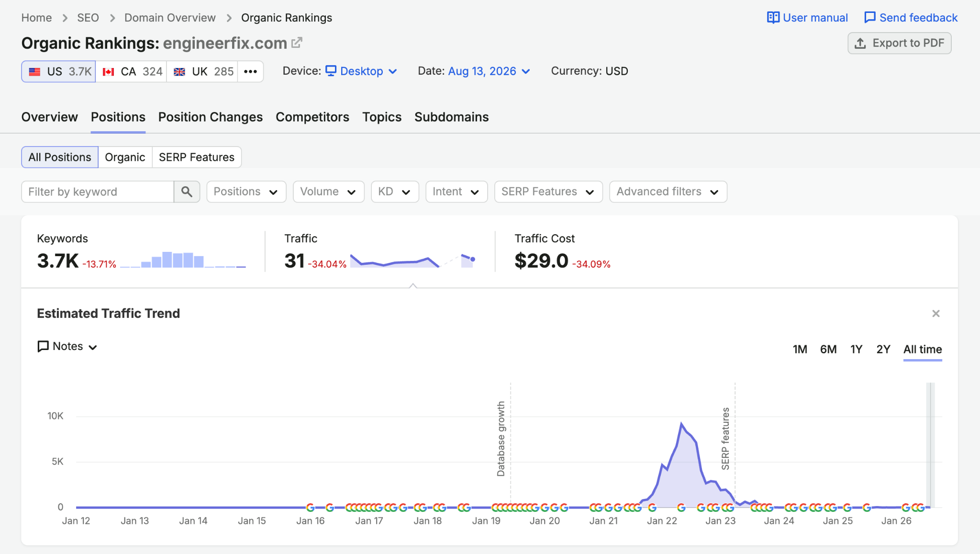The image size is (980, 554).
Task: Click the Traffic sparkline chart
Action: point(412,260)
